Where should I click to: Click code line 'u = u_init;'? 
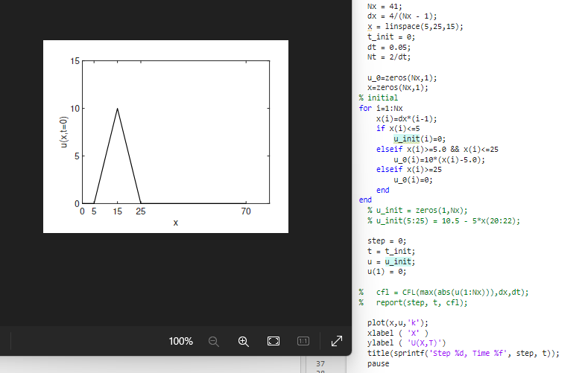(391, 262)
